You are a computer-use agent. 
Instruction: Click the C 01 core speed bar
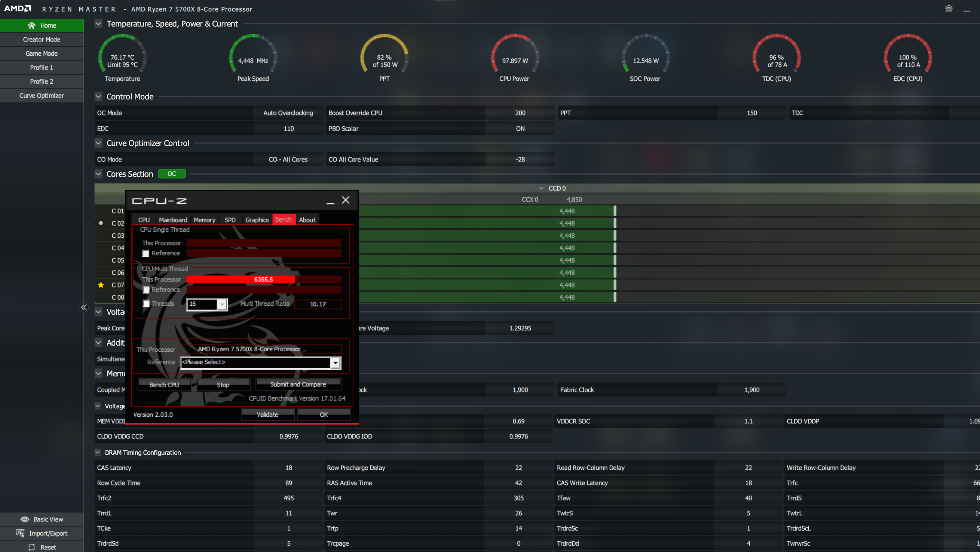click(486, 211)
